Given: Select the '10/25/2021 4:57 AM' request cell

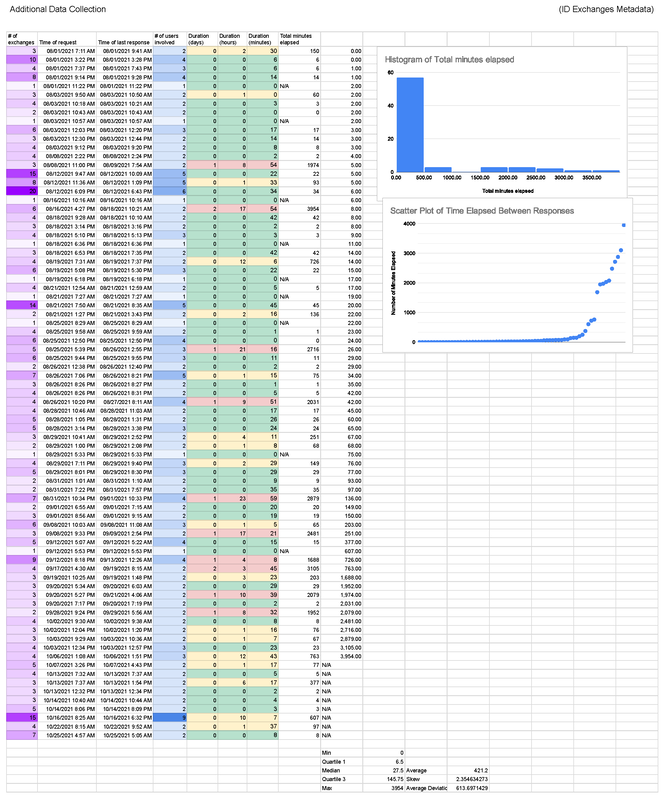Looking at the screenshot, I should [67, 735].
